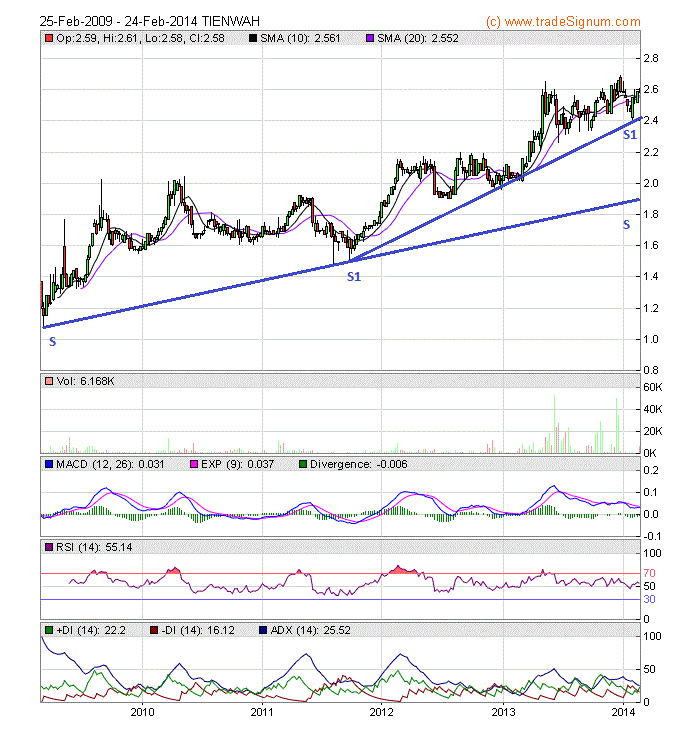Viewport: 680px width, 733px height.
Task: Click the 2011 x-axis year label
Action: (262, 712)
